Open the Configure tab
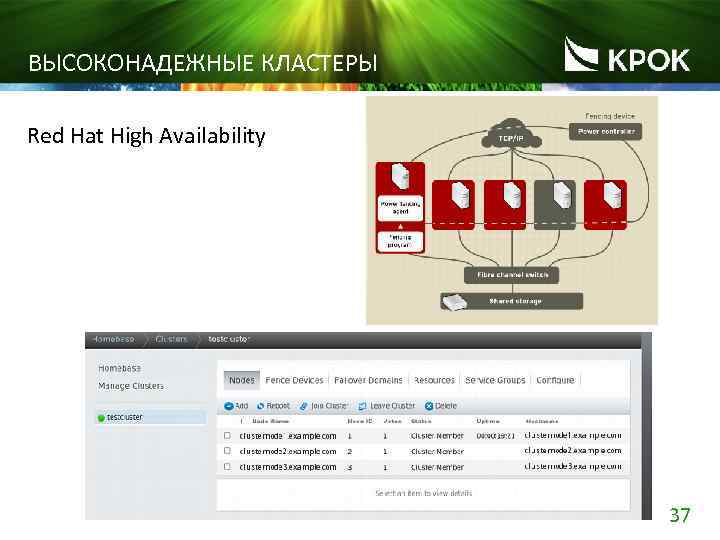The width and height of the screenshot is (720, 540). coord(555,380)
